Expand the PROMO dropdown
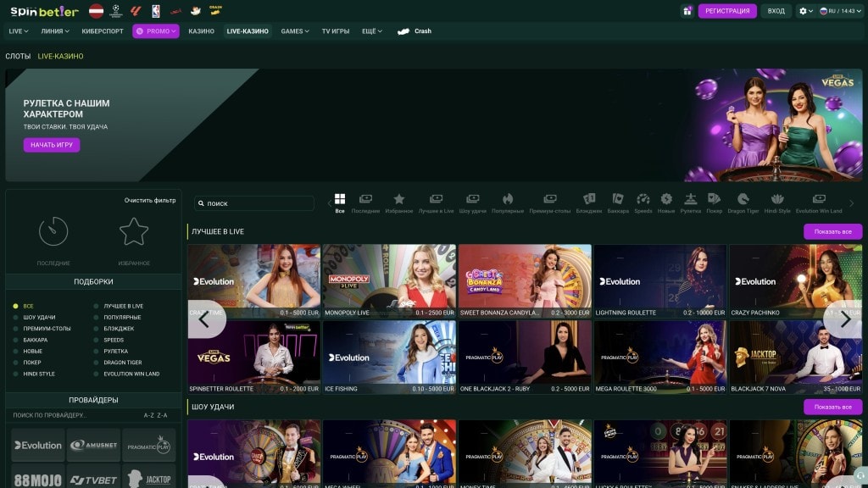Viewport: 868px width, 488px height. pos(156,31)
